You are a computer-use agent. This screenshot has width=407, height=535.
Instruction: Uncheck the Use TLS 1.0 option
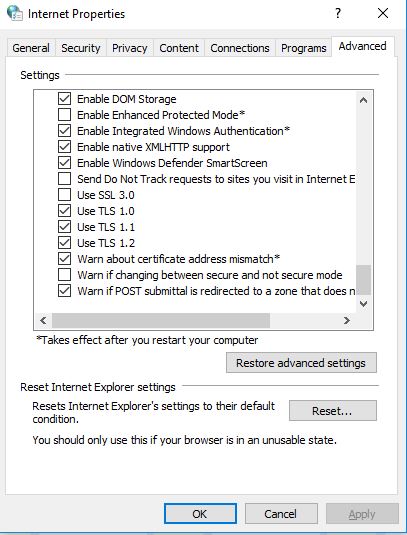64,211
